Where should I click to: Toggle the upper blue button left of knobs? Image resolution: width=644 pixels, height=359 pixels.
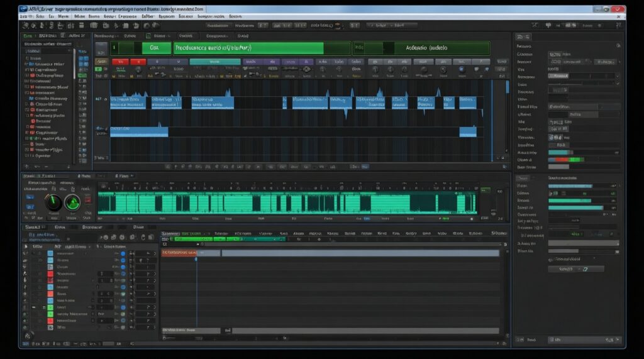coord(30,197)
